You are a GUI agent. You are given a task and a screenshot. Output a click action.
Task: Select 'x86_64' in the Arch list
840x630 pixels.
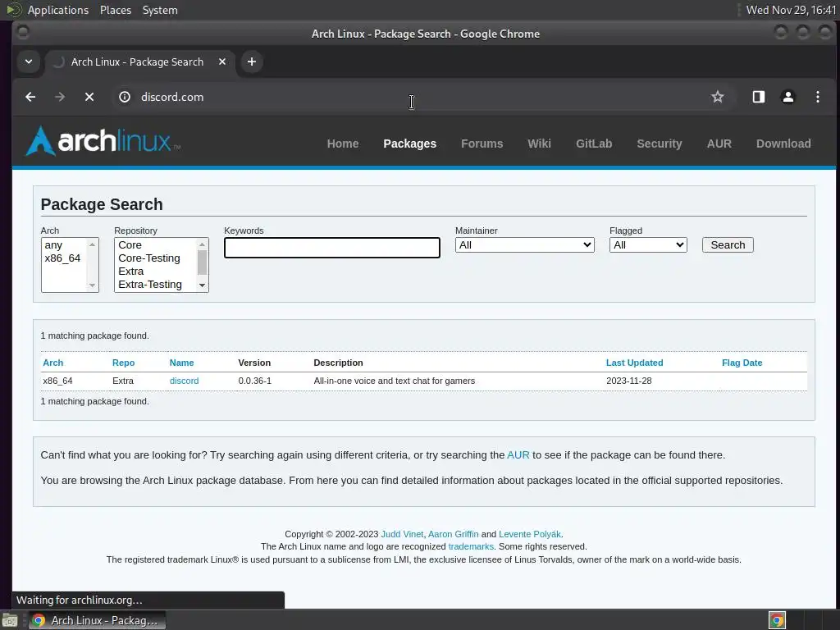click(64, 258)
